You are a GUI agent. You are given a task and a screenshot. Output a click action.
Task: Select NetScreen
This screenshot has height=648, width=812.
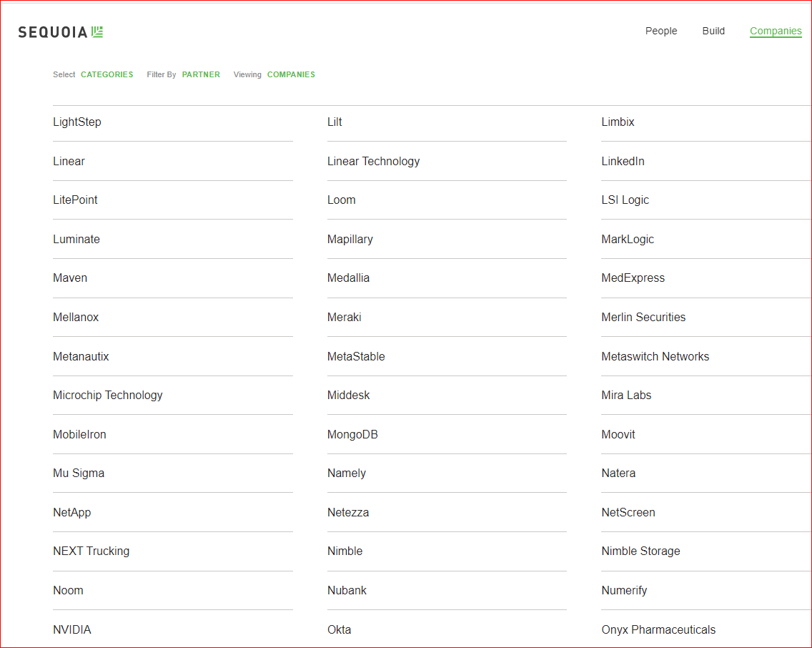click(628, 513)
